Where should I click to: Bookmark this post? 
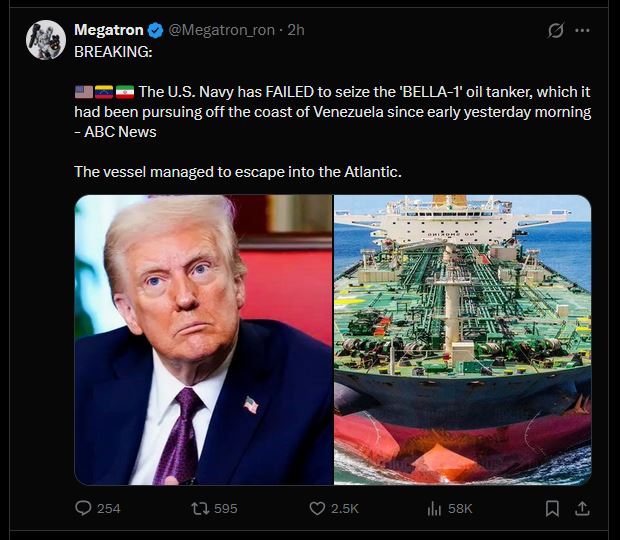point(552,508)
